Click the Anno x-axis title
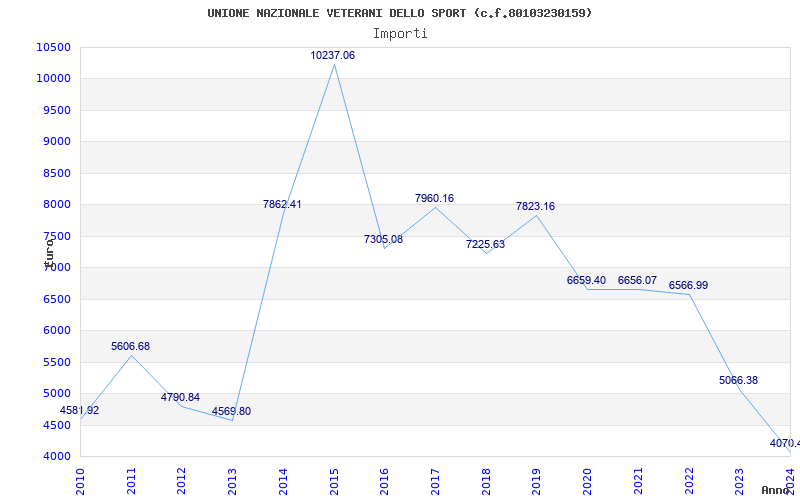 (776, 491)
